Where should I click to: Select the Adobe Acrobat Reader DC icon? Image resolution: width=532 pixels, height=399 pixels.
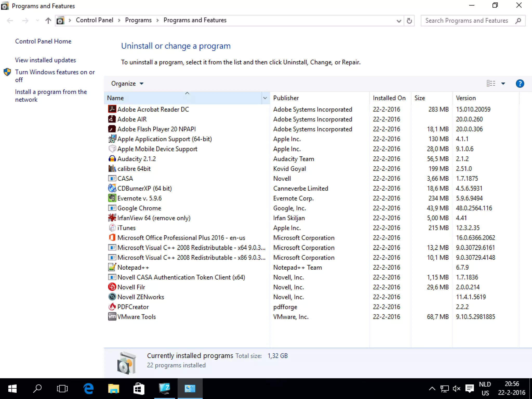pos(112,109)
